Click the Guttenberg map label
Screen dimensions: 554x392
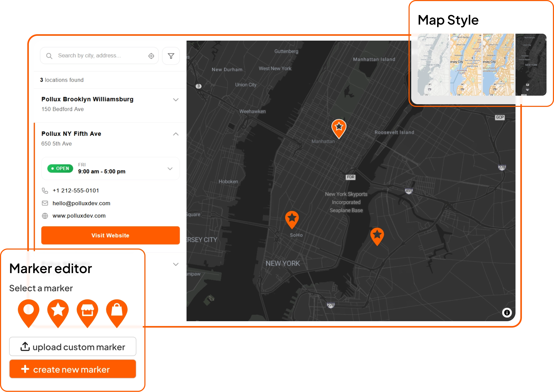coord(286,51)
